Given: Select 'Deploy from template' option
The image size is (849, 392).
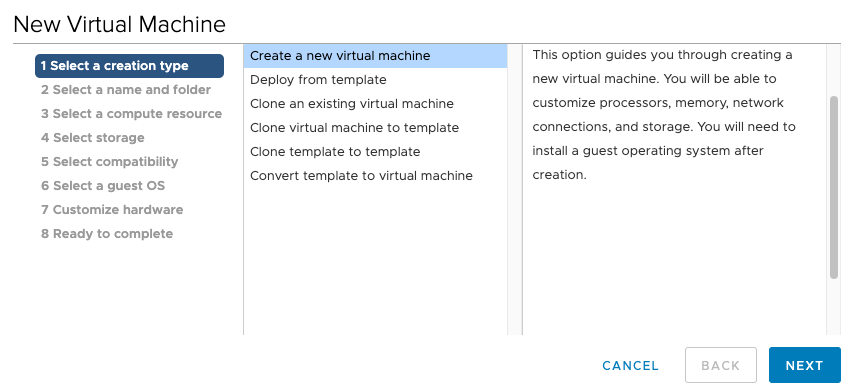Looking at the screenshot, I should click(375, 80).
